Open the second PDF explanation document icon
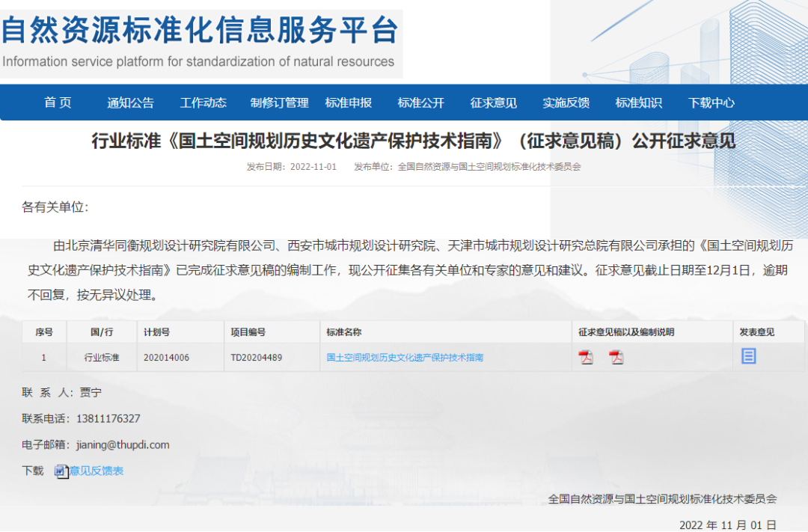This screenshot has width=808, height=532. pyautogui.click(x=616, y=358)
